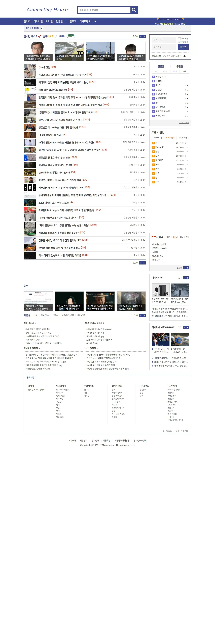
Task: Expand the SSG 랜더스 갤러리 section
Action: click(x=94, y=323)
